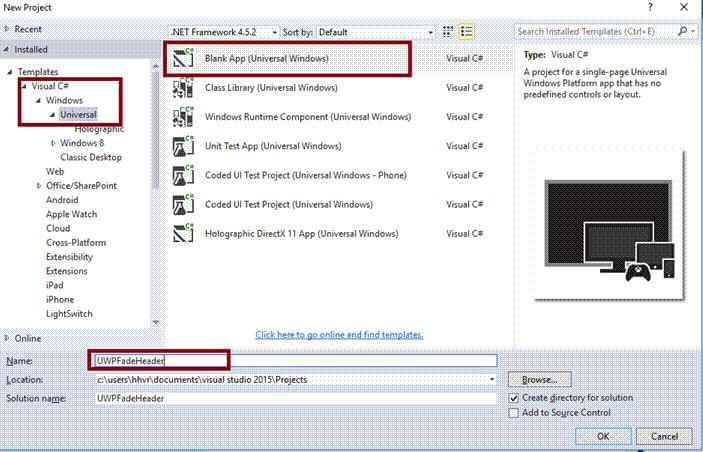Click the OK button

(603, 436)
